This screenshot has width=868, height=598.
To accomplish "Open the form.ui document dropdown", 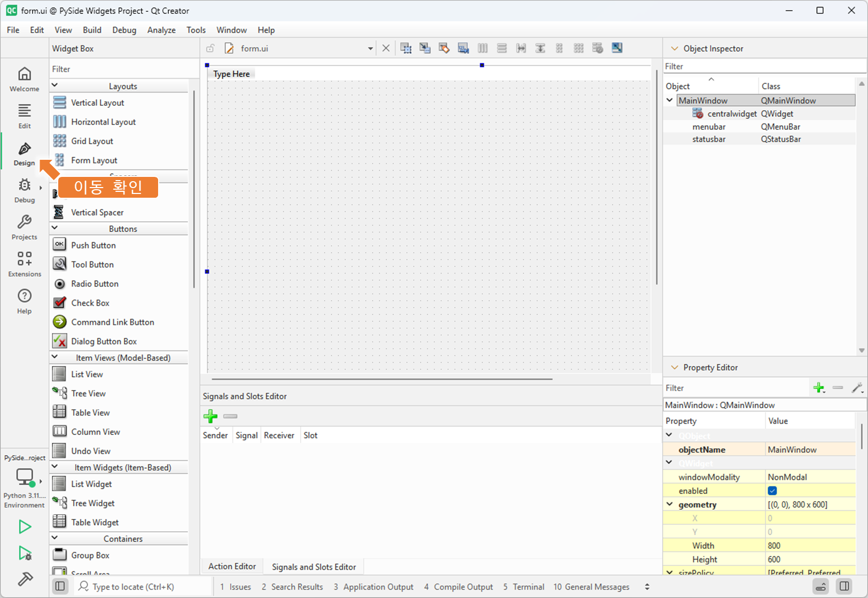I will pyautogui.click(x=370, y=49).
